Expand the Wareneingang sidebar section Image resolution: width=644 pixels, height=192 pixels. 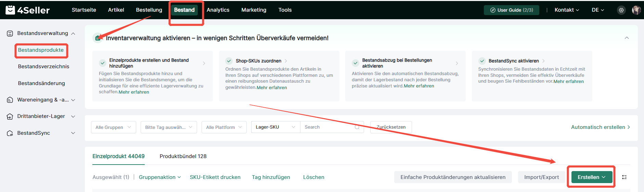pyautogui.click(x=73, y=100)
